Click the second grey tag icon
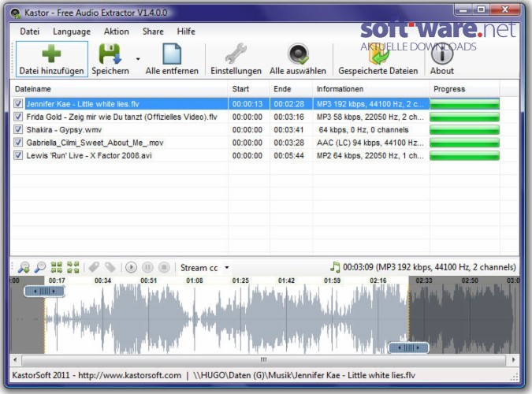Image resolution: width=532 pixels, height=394 pixels. [x=110, y=267]
